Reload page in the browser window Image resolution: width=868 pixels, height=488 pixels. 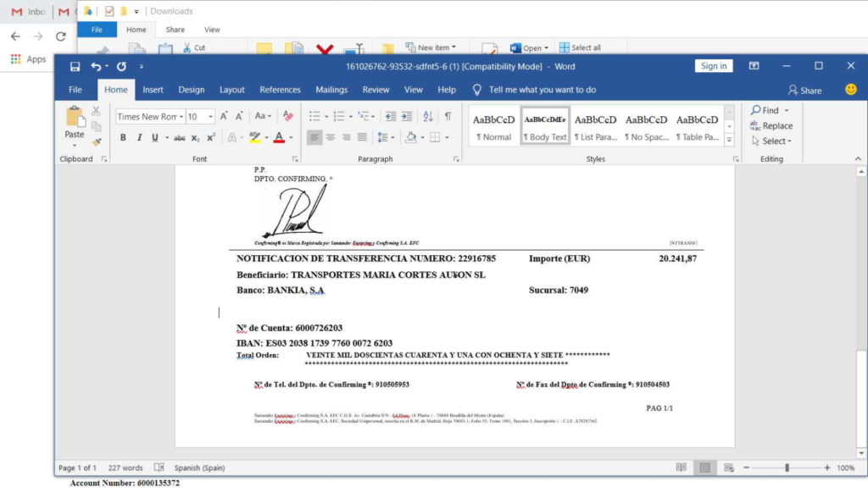(x=61, y=36)
